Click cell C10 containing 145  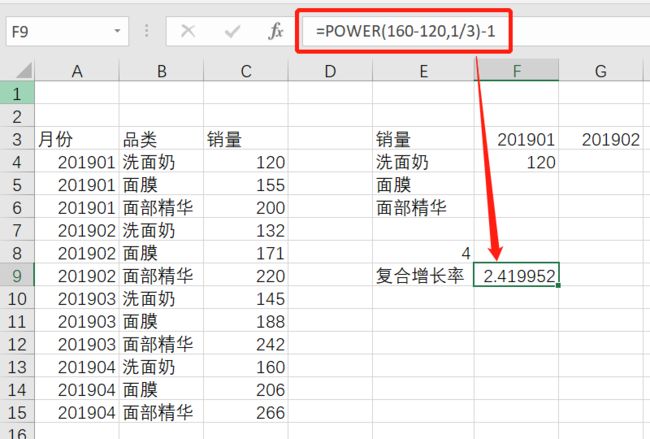point(246,298)
